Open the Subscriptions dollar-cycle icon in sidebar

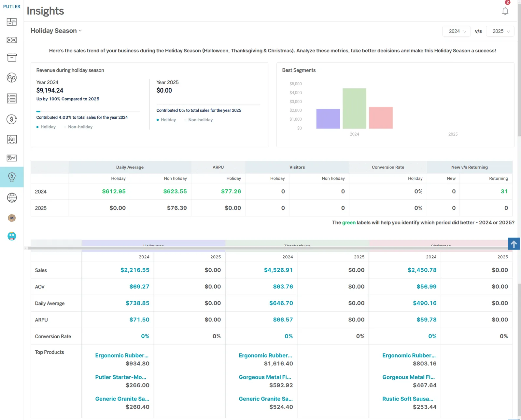(12, 119)
